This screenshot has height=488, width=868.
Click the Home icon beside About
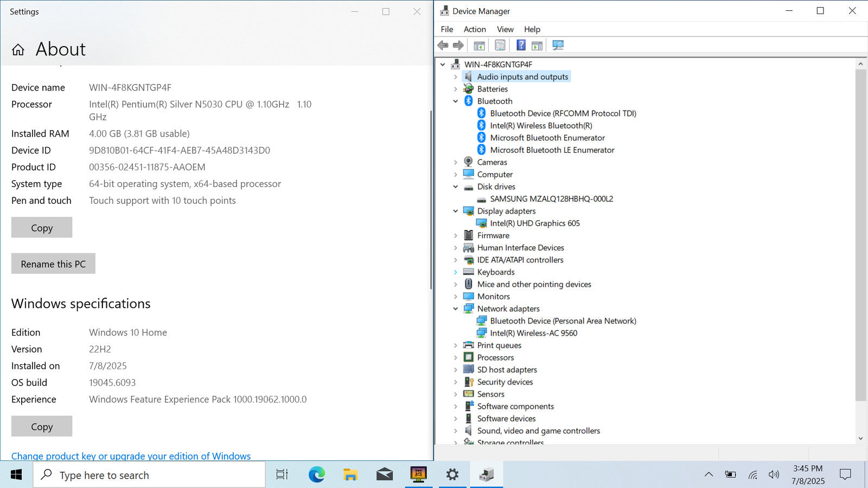coord(18,50)
